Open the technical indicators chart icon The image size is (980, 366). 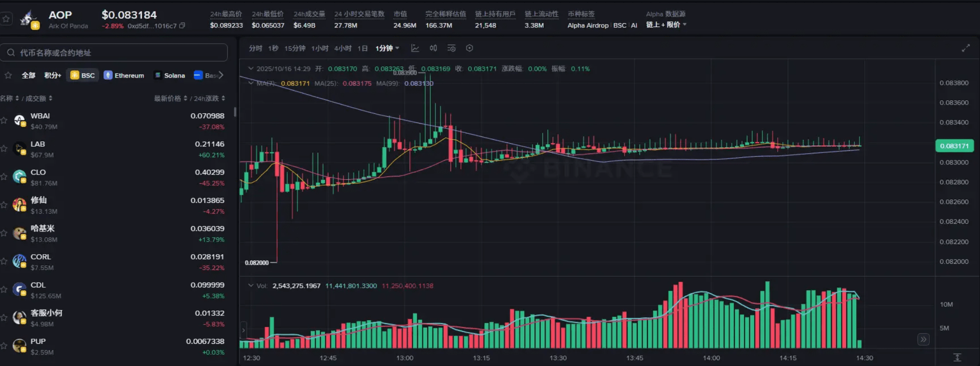pyautogui.click(x=415, y=48)
